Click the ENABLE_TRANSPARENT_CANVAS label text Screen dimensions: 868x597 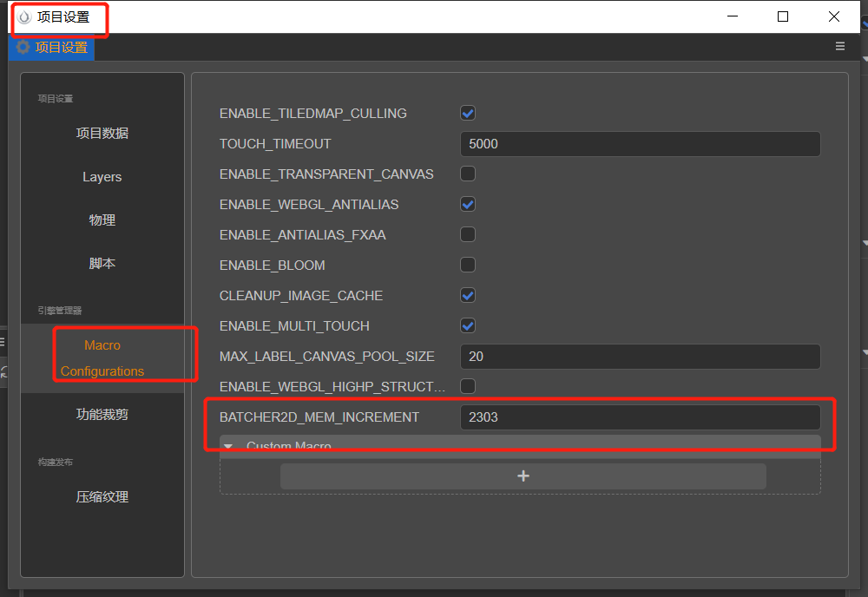coord(326,174)
